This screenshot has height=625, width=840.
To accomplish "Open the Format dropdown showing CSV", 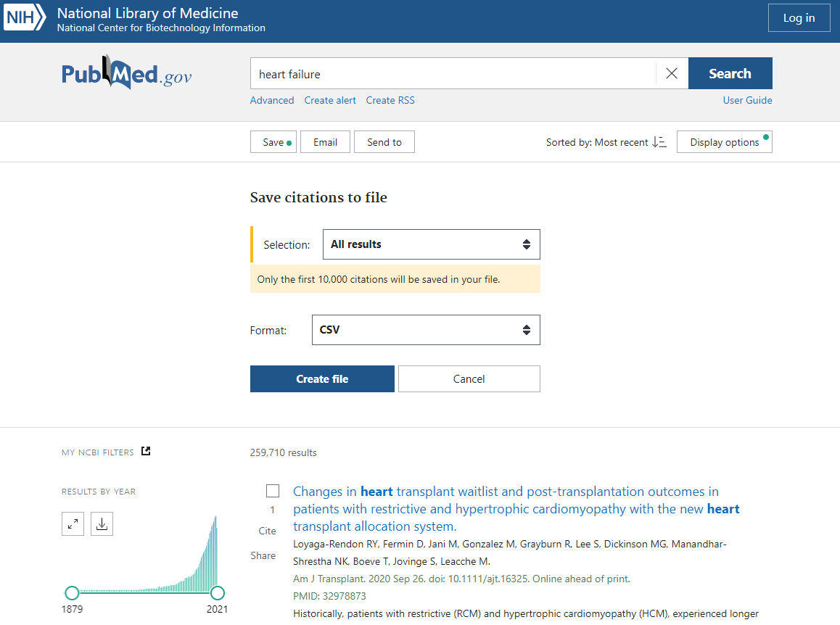I will [425, 330].
